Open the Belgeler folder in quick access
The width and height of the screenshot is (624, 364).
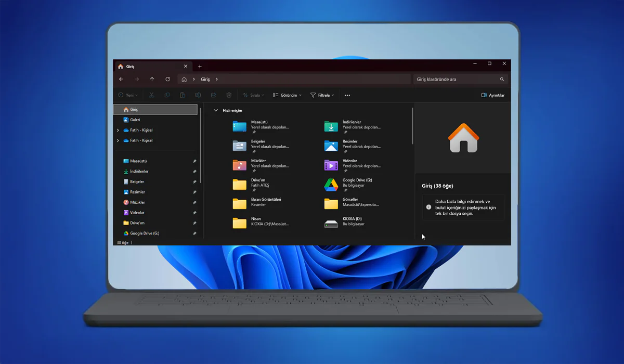coord(261,146)
